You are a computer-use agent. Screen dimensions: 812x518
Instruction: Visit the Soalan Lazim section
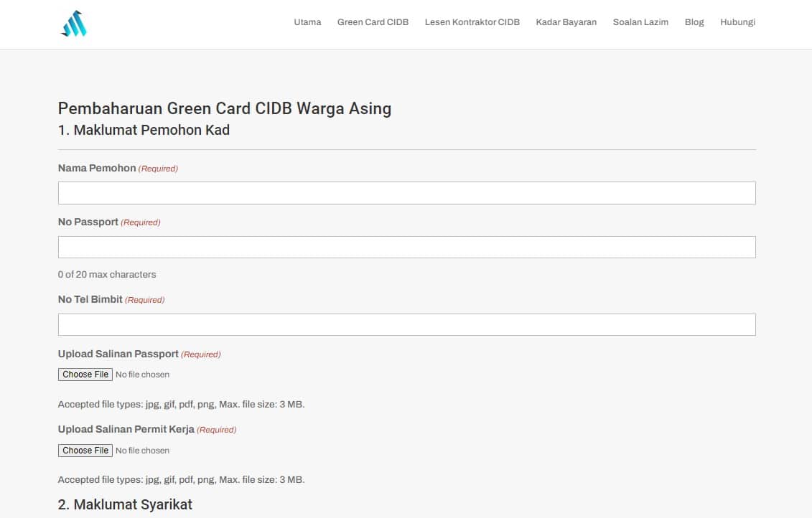click(x=640, y=22)
